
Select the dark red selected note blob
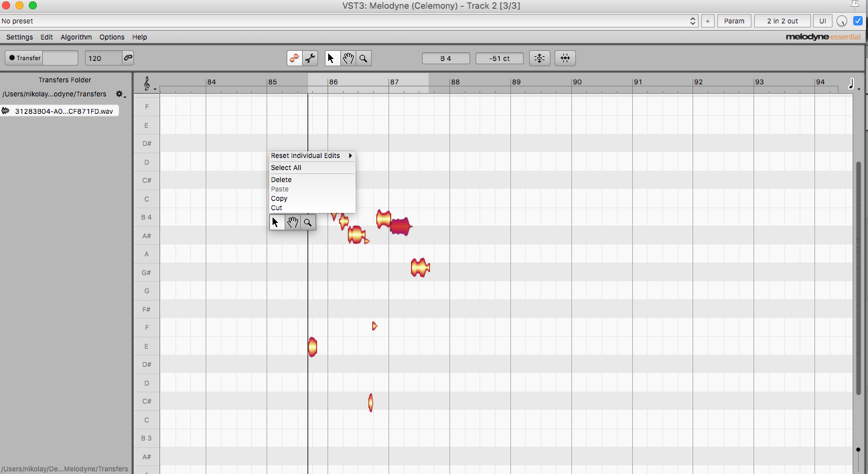click(401, 227)
